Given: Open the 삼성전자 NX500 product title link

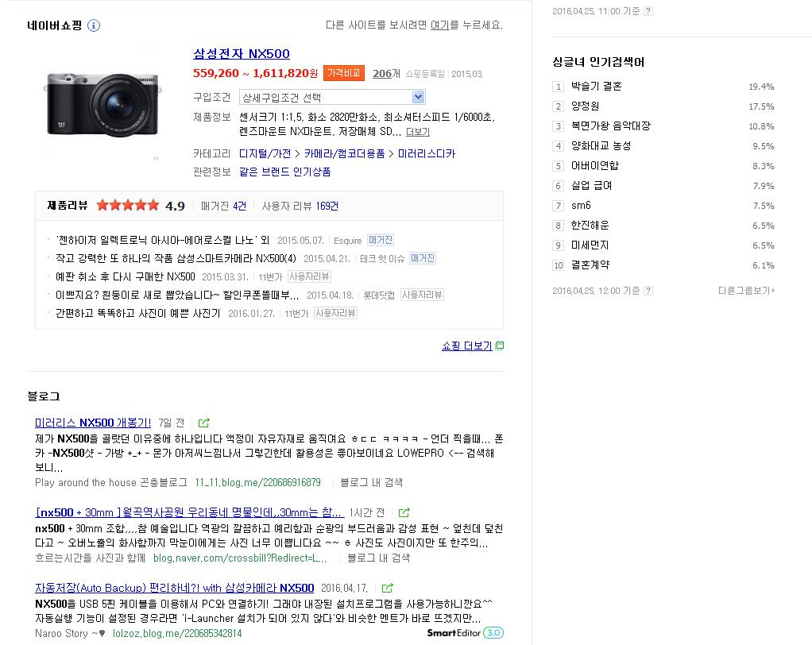Looking at the screenshot, I should click(x=242, y=54).
